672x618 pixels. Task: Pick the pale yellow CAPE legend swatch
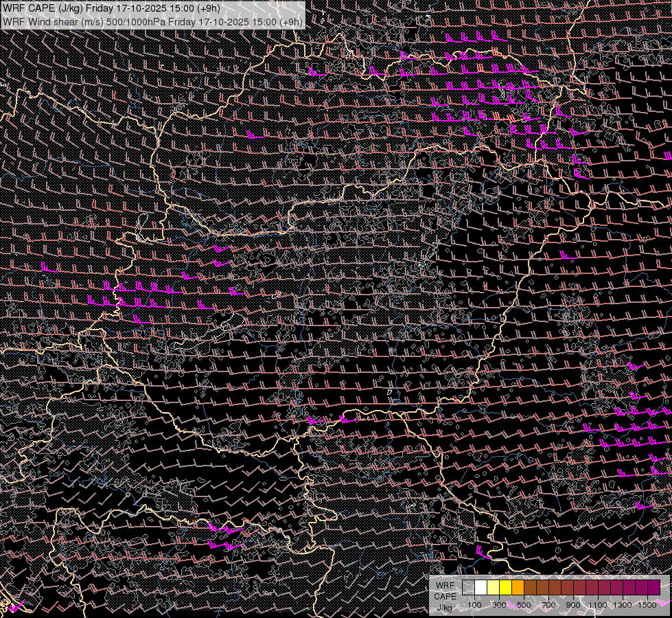click(x=493, y=588)
